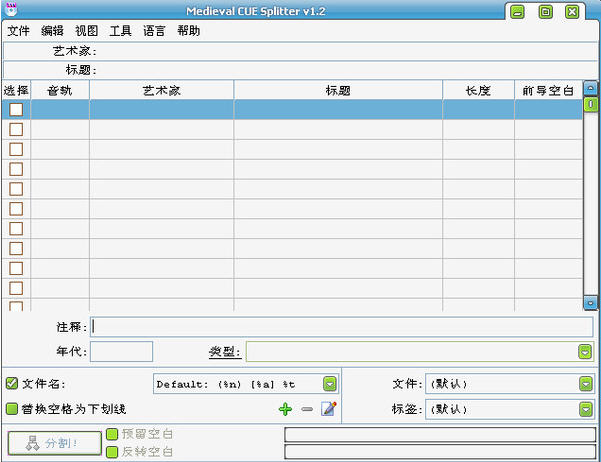The image size is (601, 462).
Task: Minimize the Medieval CUE Splitter window
Action: (x=517, y=12)
